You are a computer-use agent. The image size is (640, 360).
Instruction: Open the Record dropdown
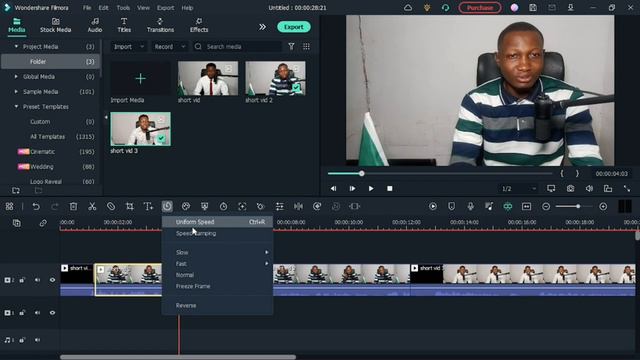click(x=170, y=47)
